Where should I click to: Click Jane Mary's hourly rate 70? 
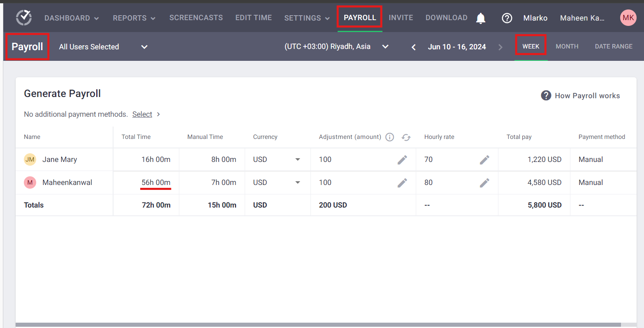[x=429, y=159]
